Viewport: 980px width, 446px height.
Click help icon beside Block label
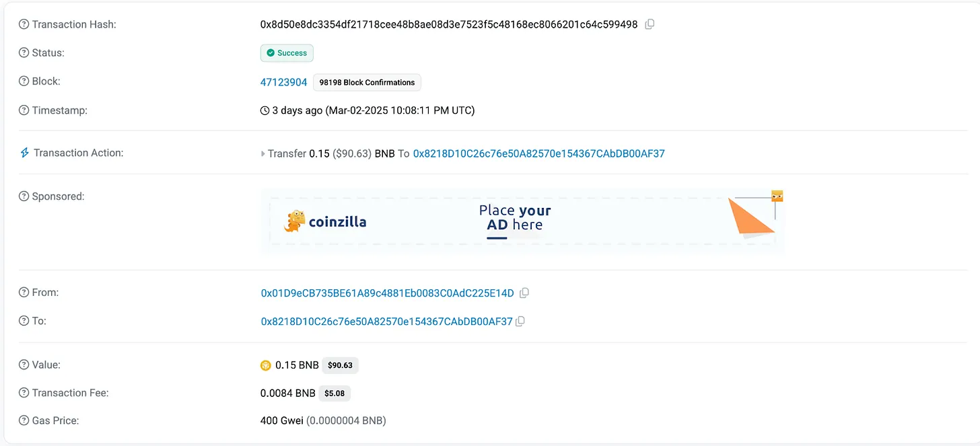pyautogui.click(x=24, y=81)
